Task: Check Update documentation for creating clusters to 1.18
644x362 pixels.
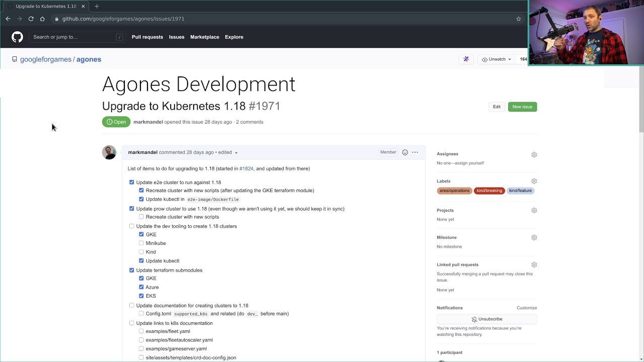Action: (132, 305)
